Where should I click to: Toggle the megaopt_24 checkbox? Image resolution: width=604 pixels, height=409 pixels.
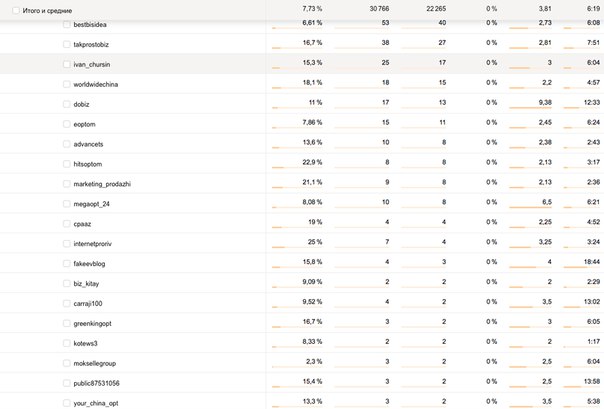click(x=67, y=204)
